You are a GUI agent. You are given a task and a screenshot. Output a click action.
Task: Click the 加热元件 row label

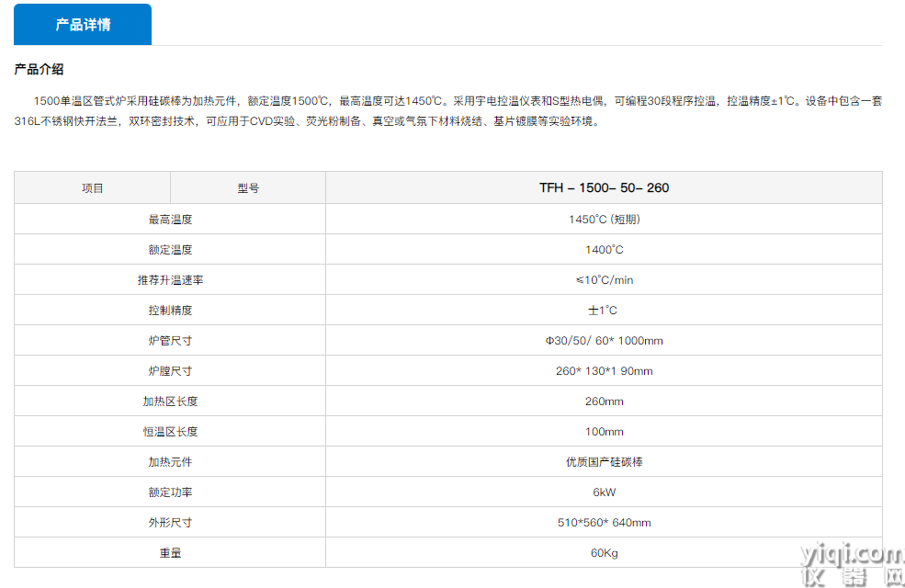[170, 461]
